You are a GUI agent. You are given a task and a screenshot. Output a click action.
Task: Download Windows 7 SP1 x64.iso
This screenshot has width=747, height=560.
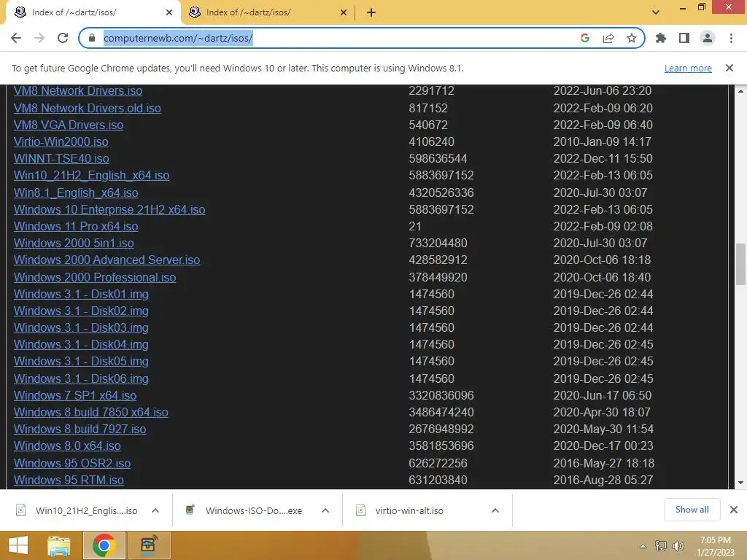coord(75,395)
